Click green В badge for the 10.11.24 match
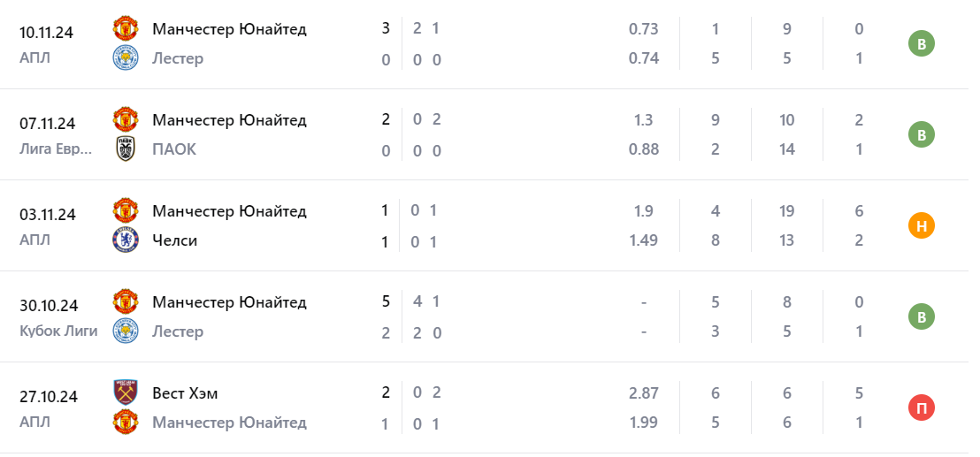Screen dimensions: 980x457 point(921,44)
